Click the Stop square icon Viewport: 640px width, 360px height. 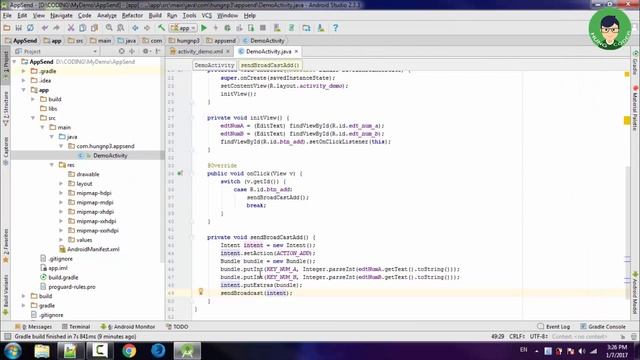[263, 28]
